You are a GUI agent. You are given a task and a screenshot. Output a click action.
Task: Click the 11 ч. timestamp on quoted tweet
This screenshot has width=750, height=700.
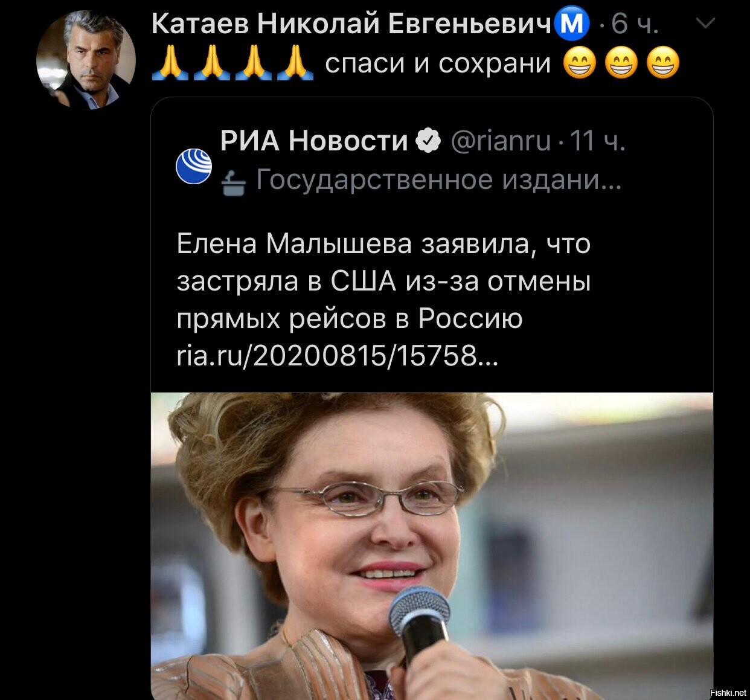(x=597, y=141)
